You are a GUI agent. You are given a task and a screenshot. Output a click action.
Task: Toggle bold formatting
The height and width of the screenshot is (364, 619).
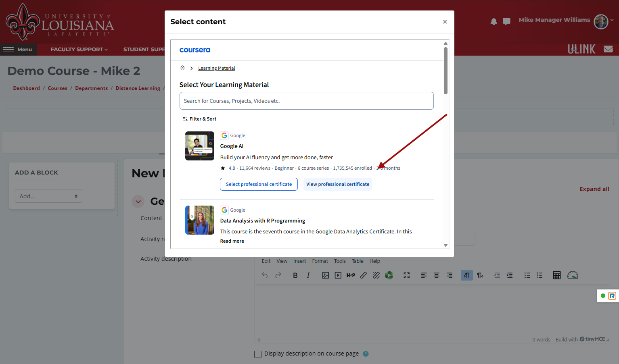[295, 275]
